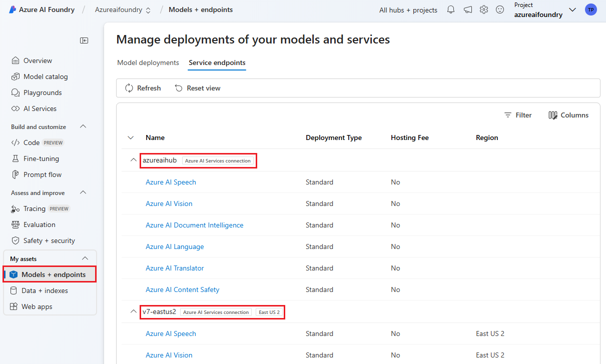Open Azure AI Document Intelligence link
Screen dimensions: 606x364
(194, 225)
